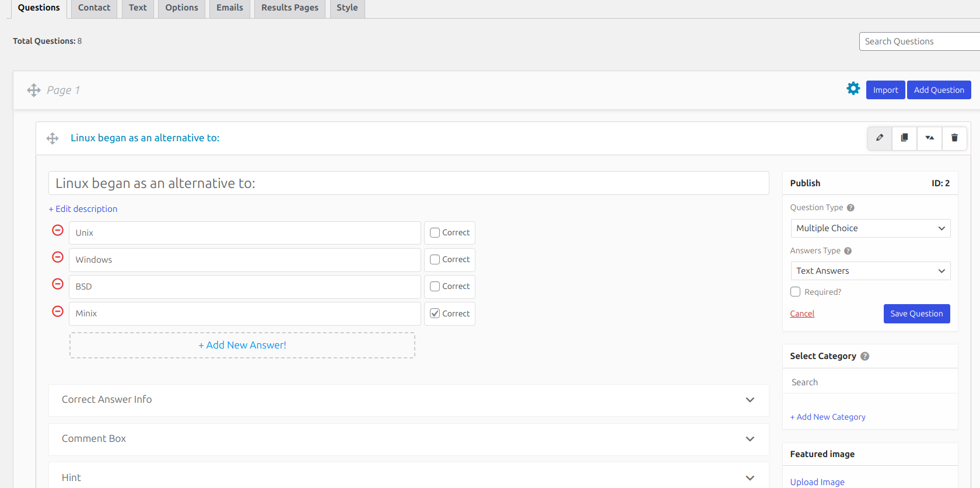Uncheck Correct for the Minix answer
The image size is (980, 488).
click(x=435, y=313)
